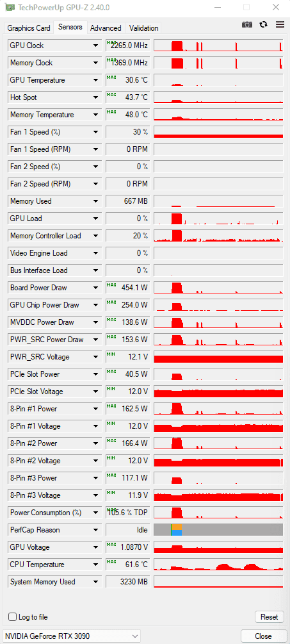Screen dimensions: 290x644
Task: Expand the Fan 2 Speed (%) dropdown
Action: pyautogui.click(x=95, y=167)
